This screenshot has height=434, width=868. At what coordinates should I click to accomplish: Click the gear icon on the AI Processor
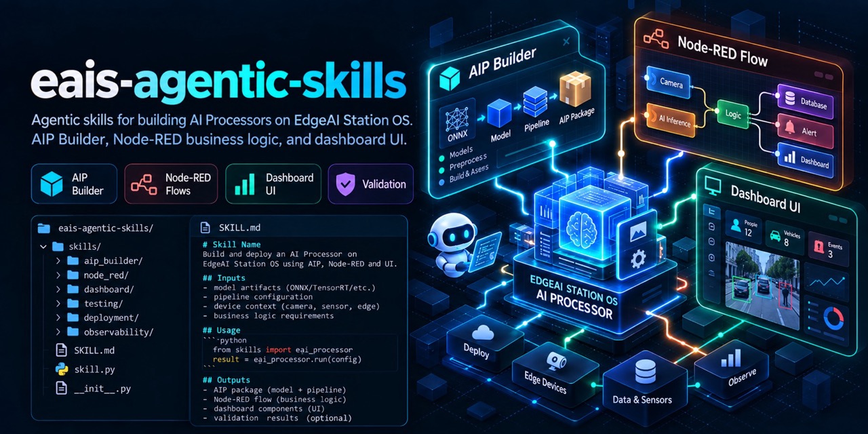pos(637,260)
